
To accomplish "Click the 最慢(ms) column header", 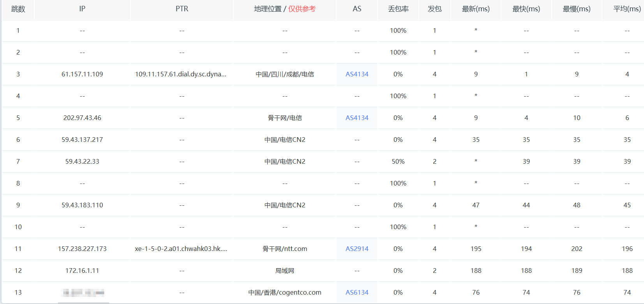I will (577, 9).
